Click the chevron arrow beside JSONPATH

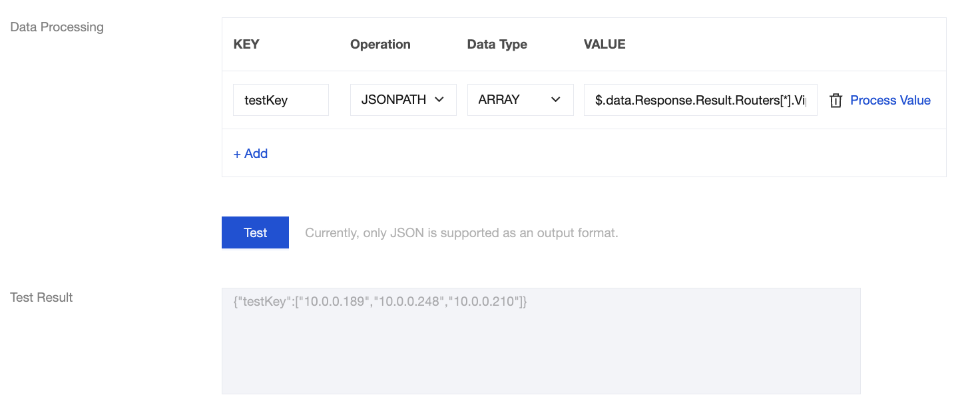click(x=439, y=100)
